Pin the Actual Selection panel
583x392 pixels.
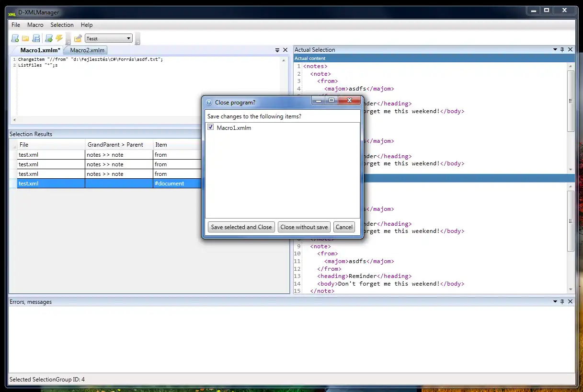[562, 50]
